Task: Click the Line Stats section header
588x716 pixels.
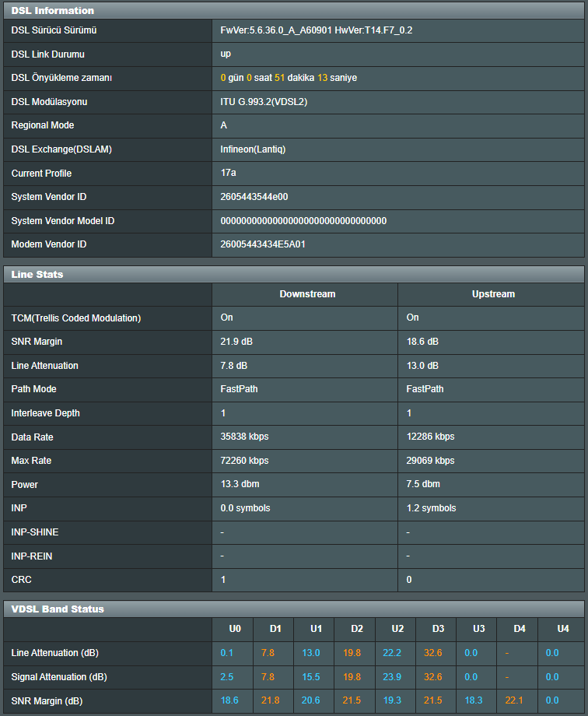Action: (37, 275)
